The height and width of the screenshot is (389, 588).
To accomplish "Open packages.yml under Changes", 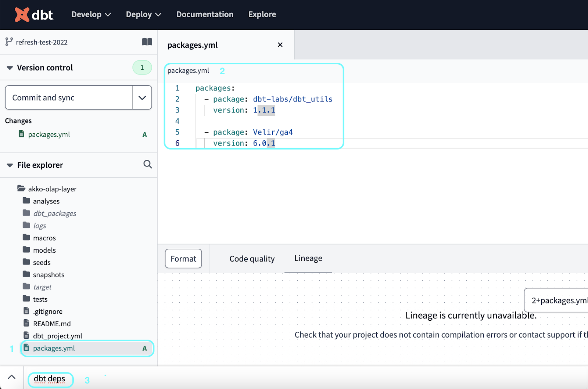I will tap(49, 134).
